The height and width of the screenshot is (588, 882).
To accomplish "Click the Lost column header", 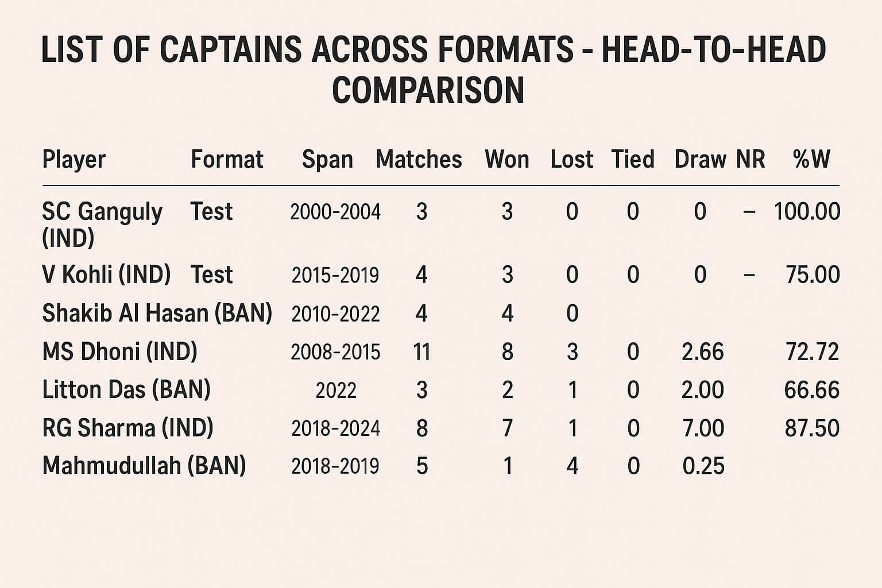I will (x=571, y=159).
